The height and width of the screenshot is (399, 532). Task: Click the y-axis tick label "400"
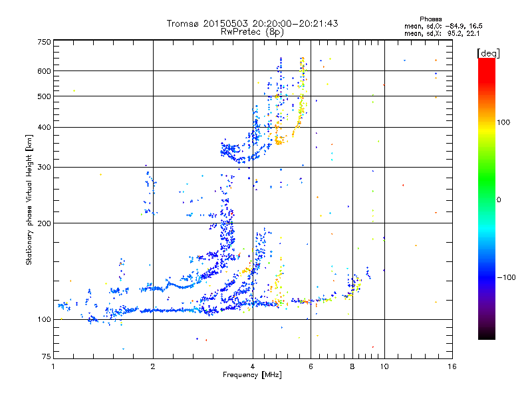[x=44, y=127]
